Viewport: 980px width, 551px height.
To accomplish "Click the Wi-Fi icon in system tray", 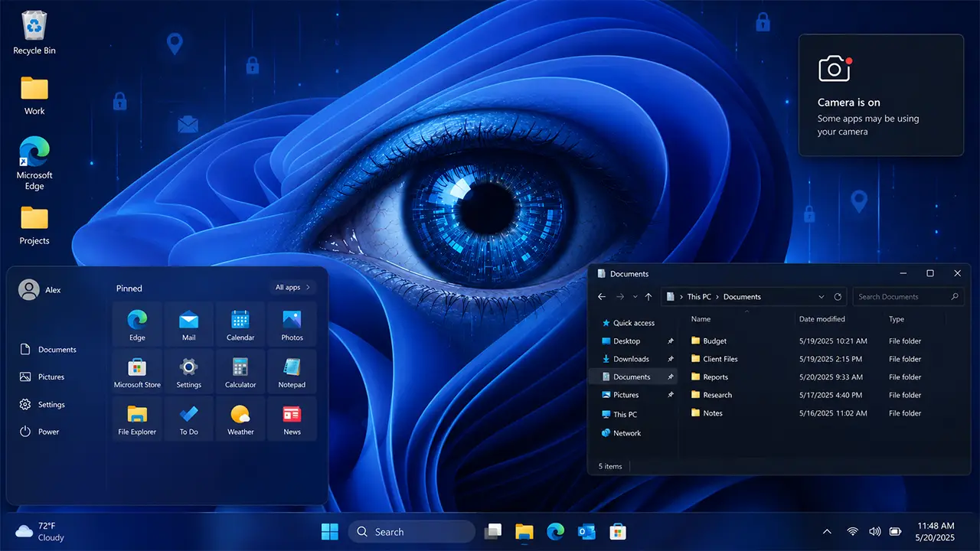I will tap(852, 531).
